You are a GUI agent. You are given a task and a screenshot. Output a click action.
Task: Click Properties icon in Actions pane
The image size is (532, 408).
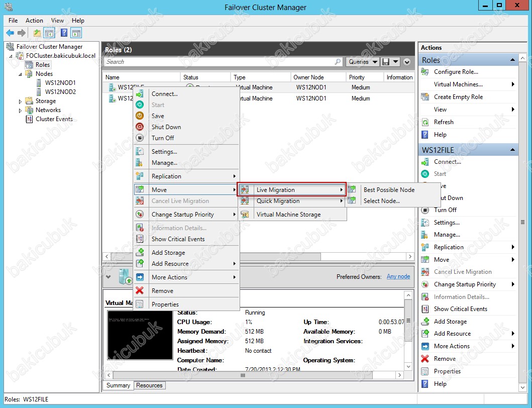point(425,371)
